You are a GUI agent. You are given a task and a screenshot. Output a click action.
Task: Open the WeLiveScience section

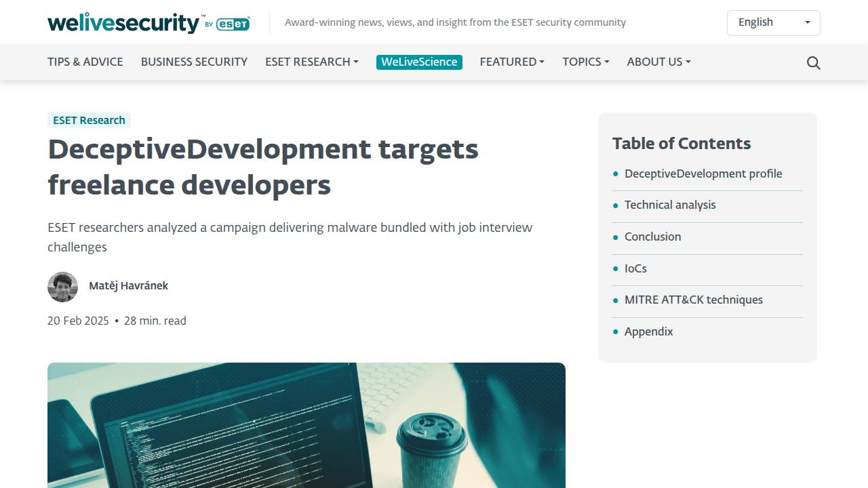(x=419, y=62)
